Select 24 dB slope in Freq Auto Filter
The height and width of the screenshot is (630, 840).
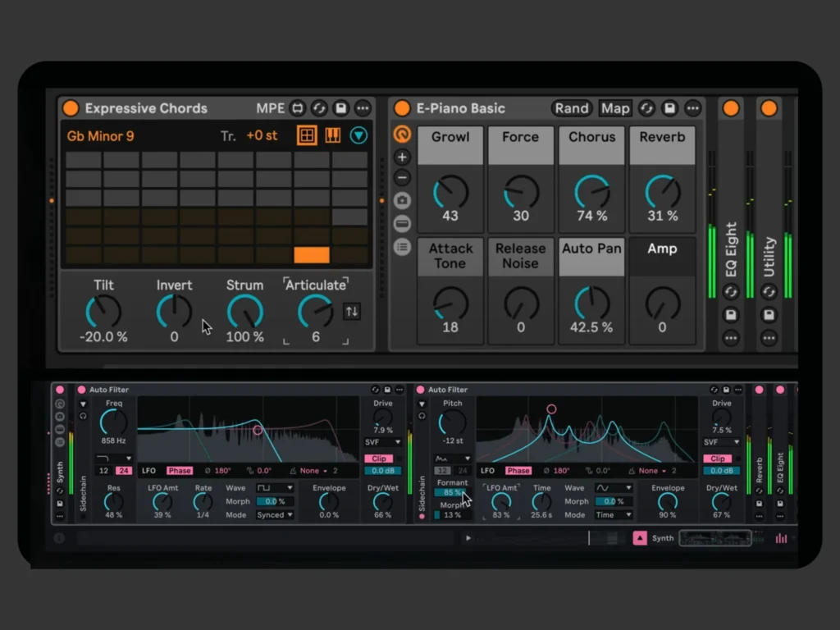(123, 470)
